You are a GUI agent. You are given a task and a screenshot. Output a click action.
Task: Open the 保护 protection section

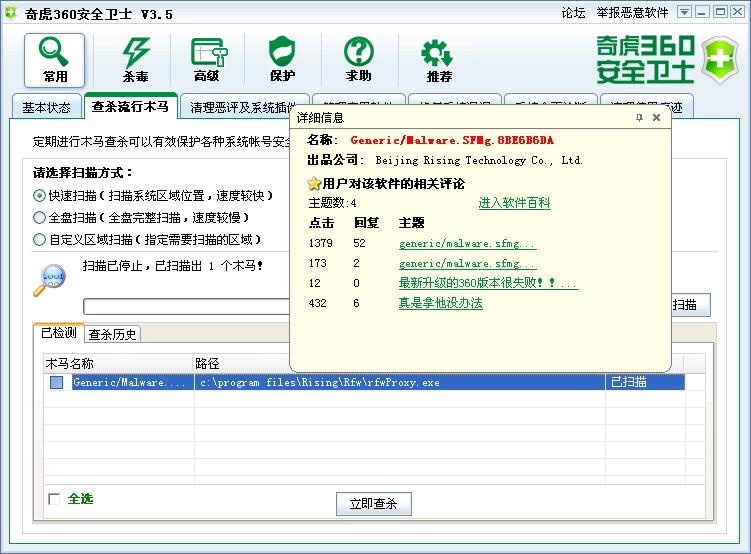click(282, 60)
